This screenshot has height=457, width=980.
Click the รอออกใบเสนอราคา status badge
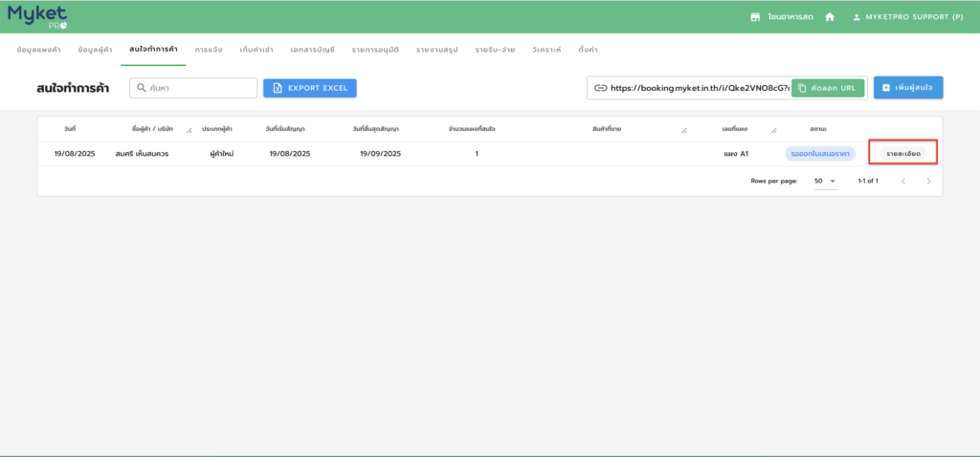tap(820, 154)
